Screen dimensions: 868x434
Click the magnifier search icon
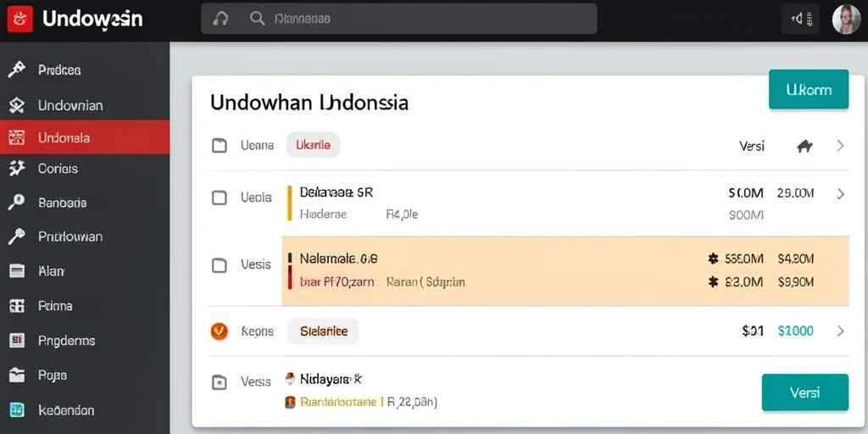pyautogui.click(x=257, y=19)
